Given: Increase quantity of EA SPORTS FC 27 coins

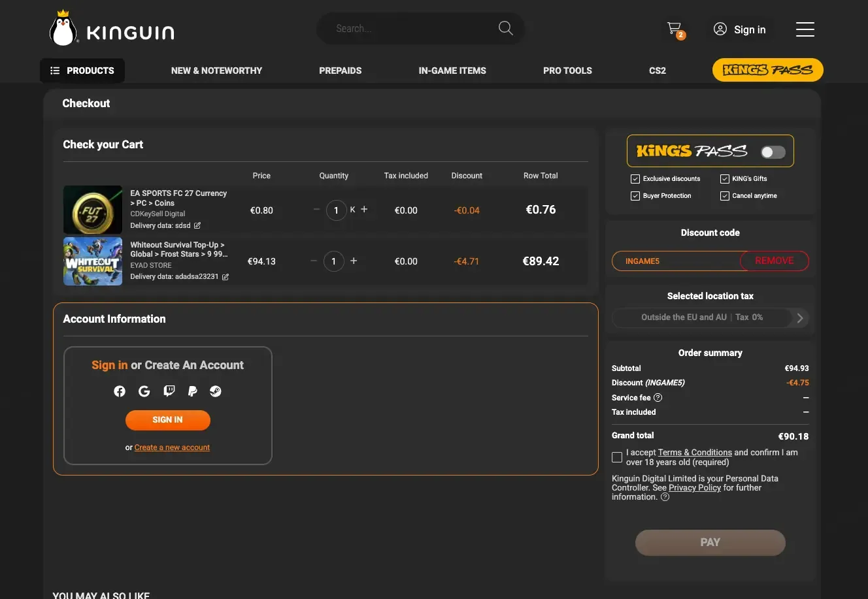Looking at the screenshot, I should (364, 210).
